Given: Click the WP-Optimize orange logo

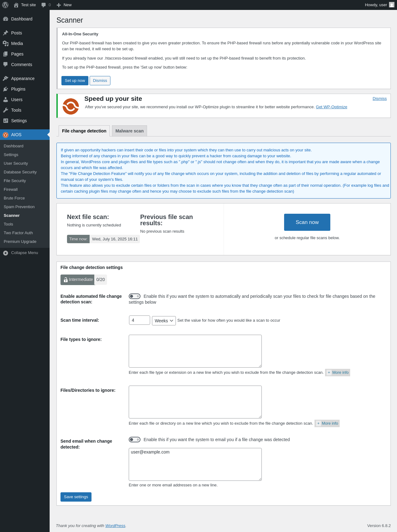Looking at the screenshot, I should tap(71, 106).
